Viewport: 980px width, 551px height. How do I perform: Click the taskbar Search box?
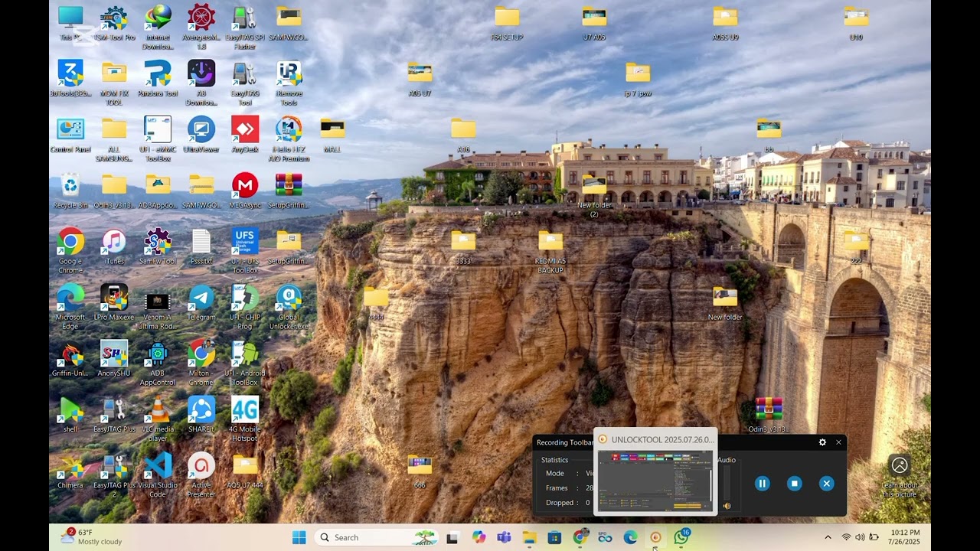tap(377, 537)
